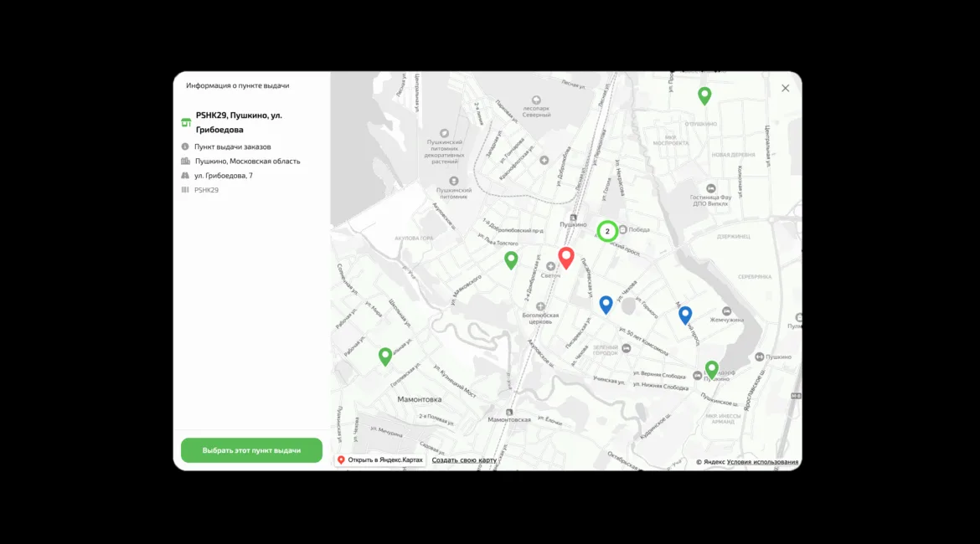The image size is (980, 544).
Task: Click the Мамонтовская station icon on map
Action: [509, 411]
